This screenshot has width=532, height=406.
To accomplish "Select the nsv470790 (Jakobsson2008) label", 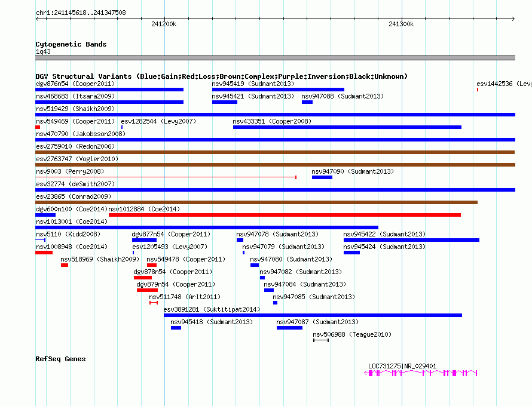I will click(x=81, y=134).
